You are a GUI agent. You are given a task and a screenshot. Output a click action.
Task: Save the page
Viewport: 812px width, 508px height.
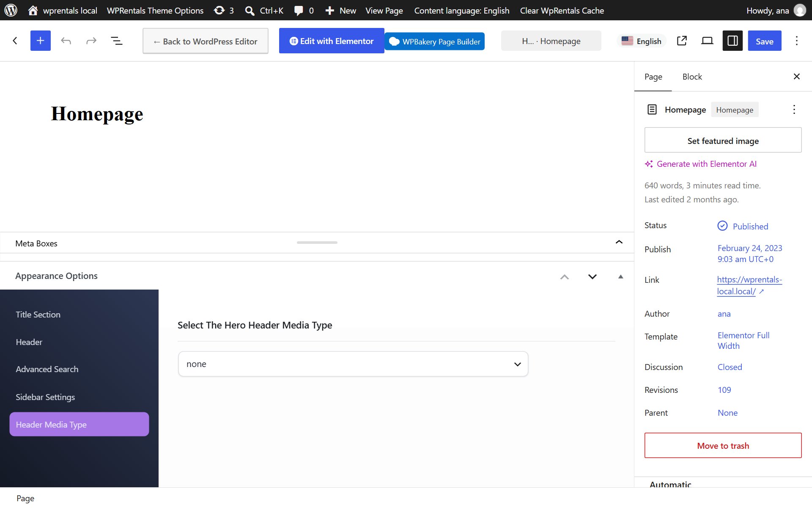coord(765,41)
